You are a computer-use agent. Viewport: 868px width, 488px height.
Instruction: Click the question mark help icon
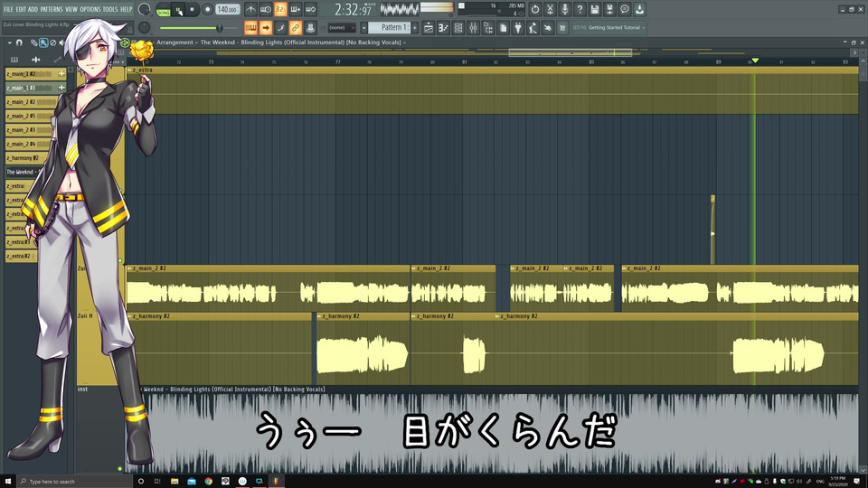580,9
